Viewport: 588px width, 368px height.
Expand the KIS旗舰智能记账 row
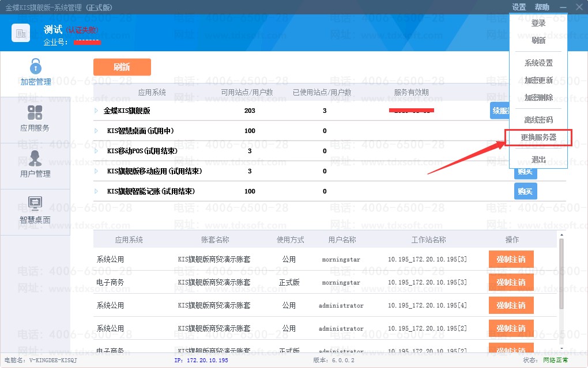pos(96,191)
